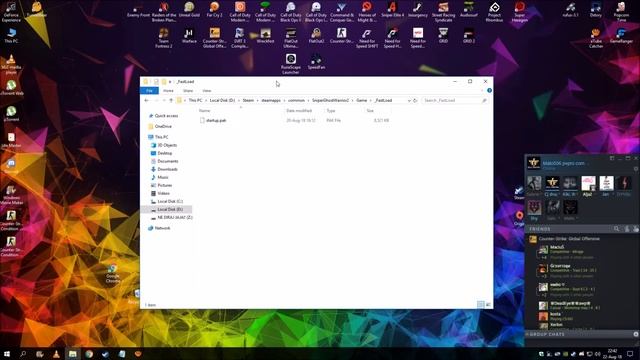
Task: Open the File ribbon tab
Action: click(149, 91)
